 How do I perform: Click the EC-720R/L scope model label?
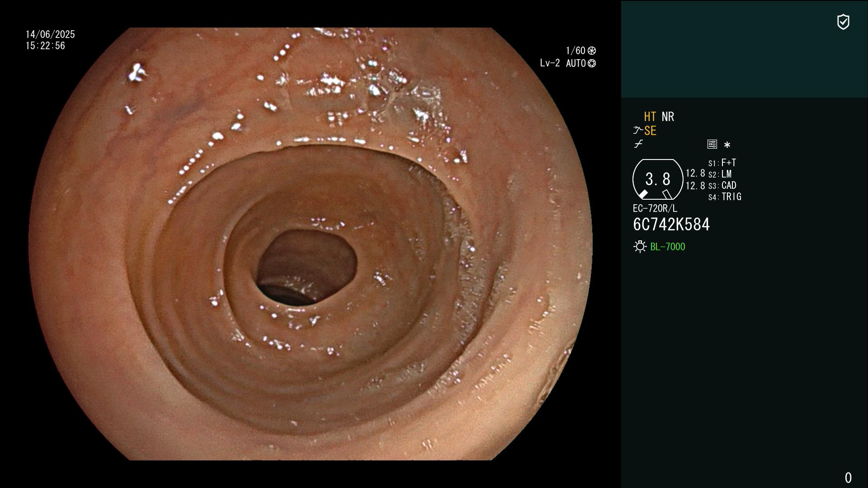tap(655, 208)
